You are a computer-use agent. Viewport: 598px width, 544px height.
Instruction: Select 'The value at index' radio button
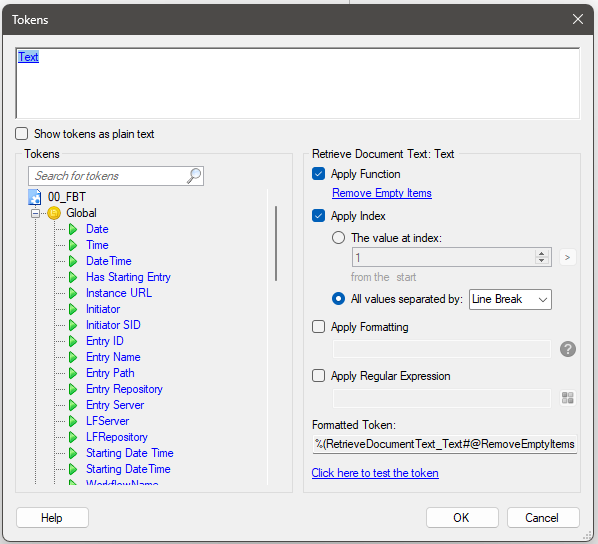[338, 238]
